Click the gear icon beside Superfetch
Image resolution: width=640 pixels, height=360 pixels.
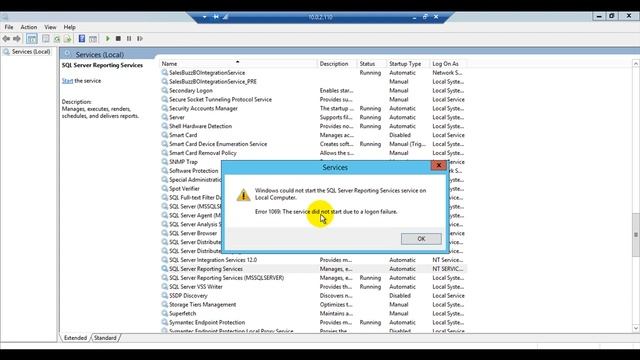click(164, 313)
